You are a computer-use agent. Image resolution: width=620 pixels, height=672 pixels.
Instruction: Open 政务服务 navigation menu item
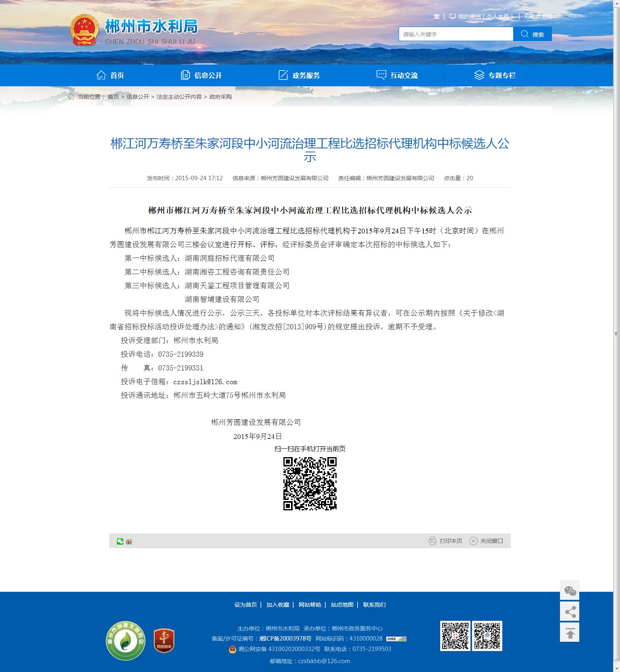coord(299,75)
